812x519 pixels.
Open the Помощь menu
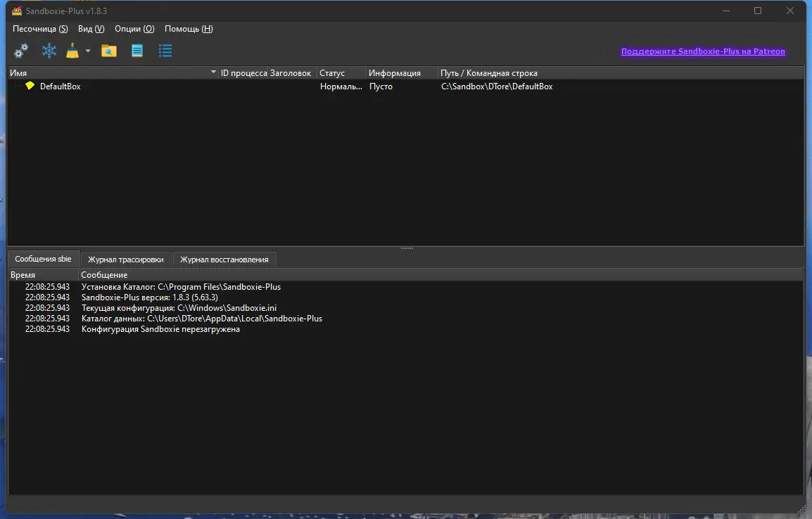[189, 29]
